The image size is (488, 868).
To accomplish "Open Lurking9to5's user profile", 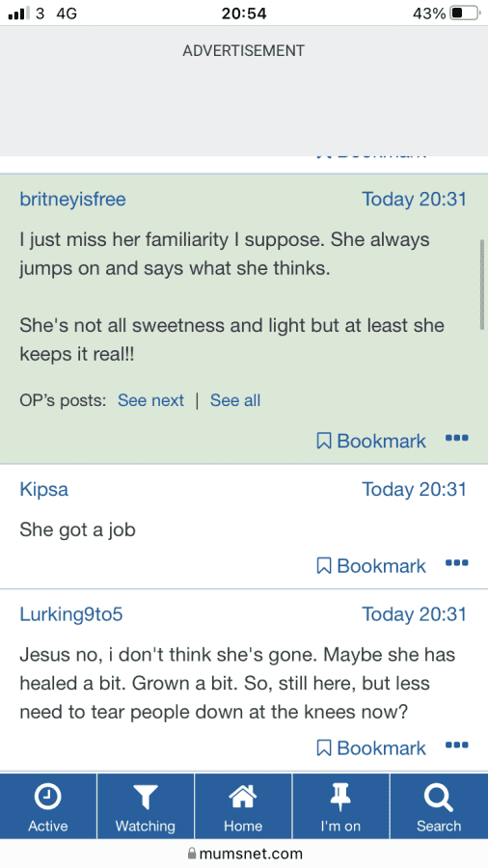I will [70, 614].
